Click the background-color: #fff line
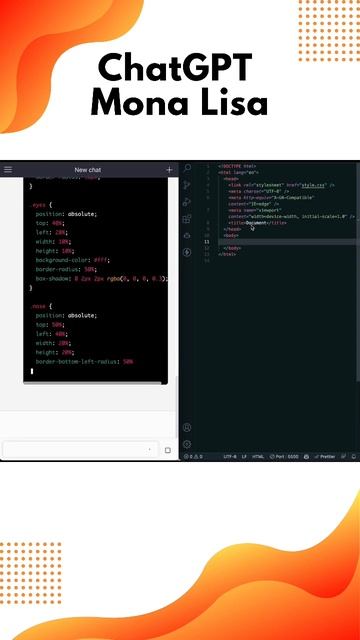This screenshot has width=360, height=640. click(73, 260)
